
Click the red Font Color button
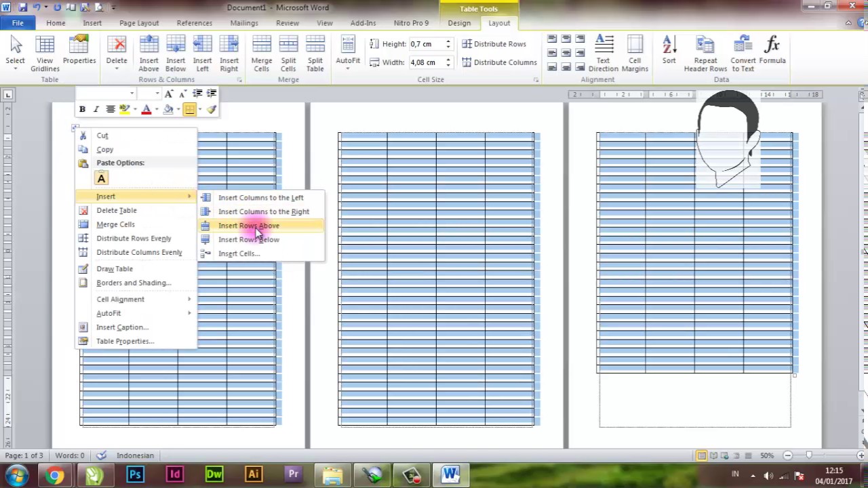pyautogui.click(x=146, y=109)
